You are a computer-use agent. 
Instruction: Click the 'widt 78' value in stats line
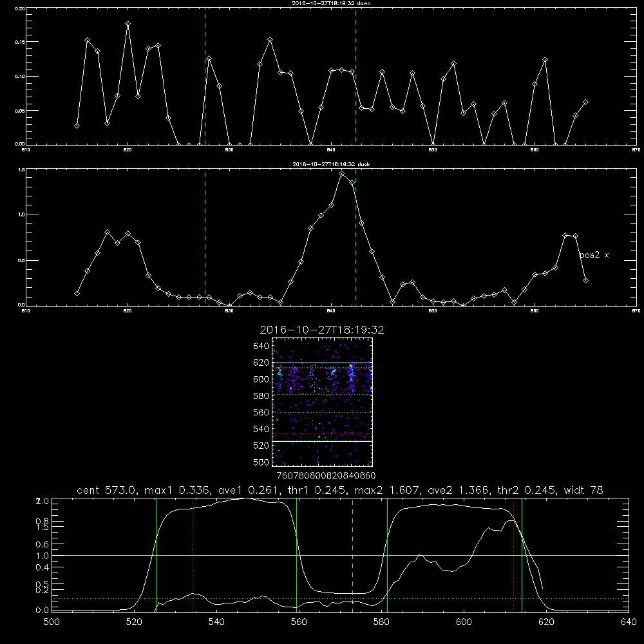coord(583,490)
